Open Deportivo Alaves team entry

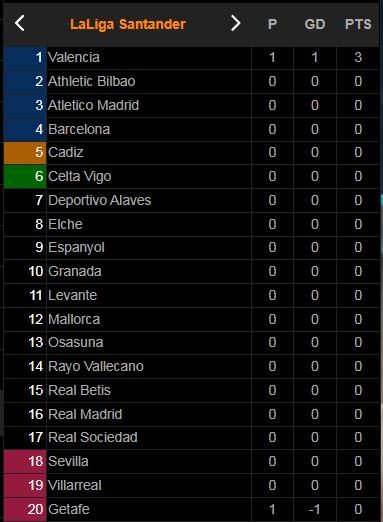[191, 200]
